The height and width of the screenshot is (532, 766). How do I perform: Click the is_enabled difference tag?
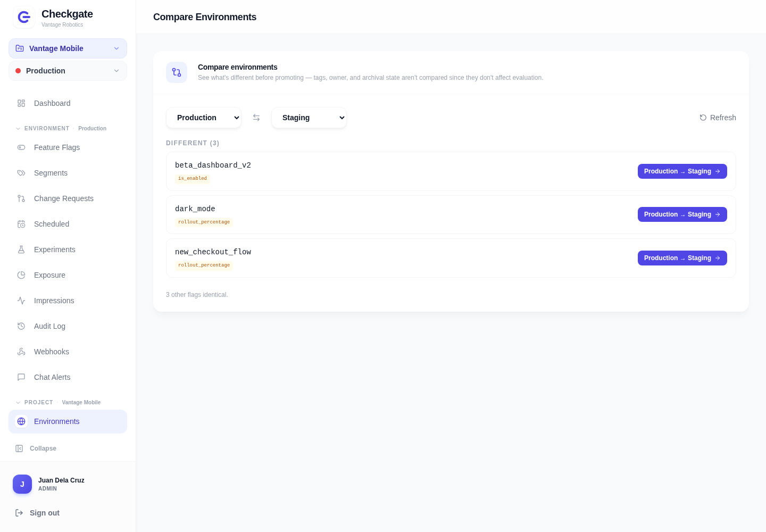click(193, 179)
